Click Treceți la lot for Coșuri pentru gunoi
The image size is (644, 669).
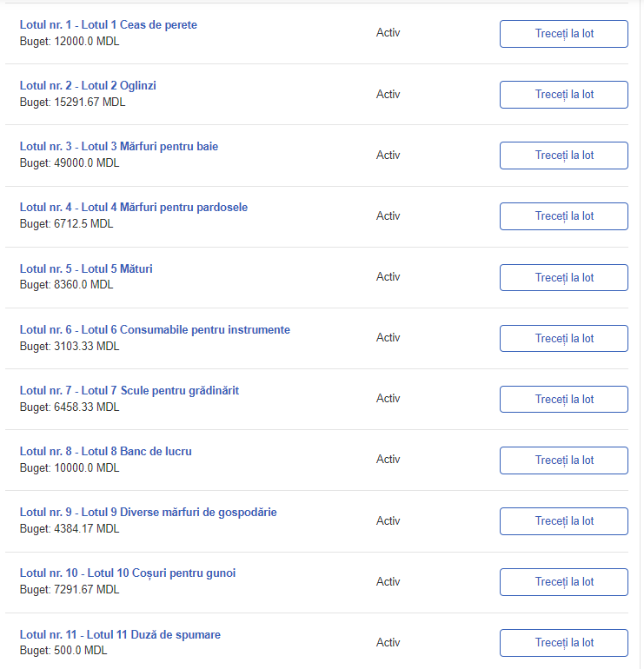564,582
